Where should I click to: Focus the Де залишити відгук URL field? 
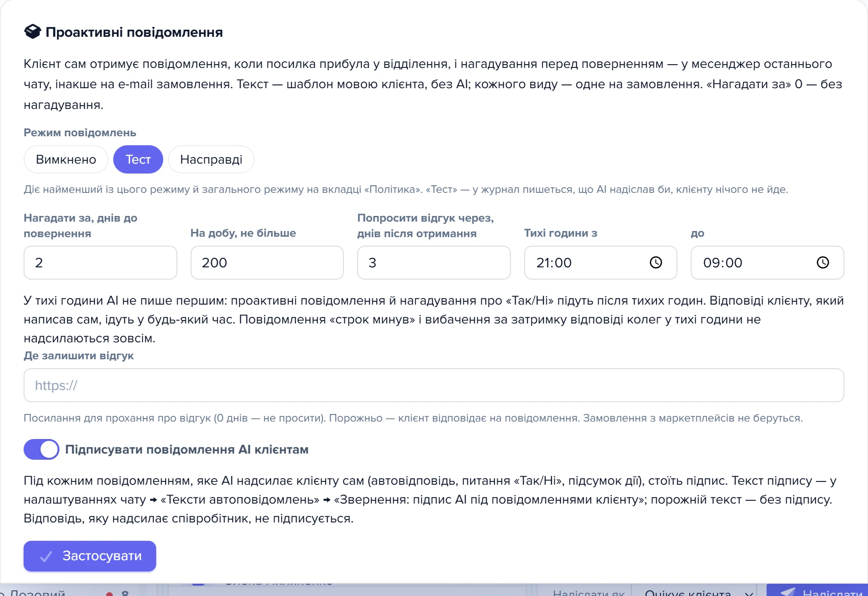coord(434,385)
